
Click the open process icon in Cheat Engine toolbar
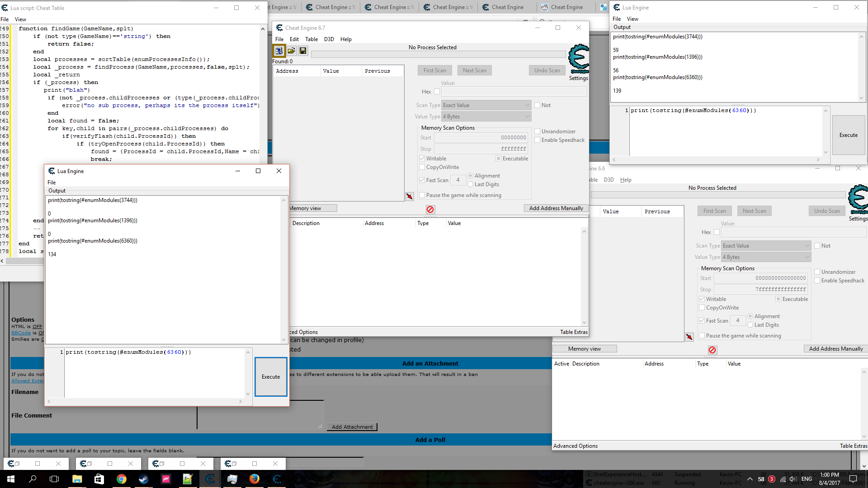[278, 51]
